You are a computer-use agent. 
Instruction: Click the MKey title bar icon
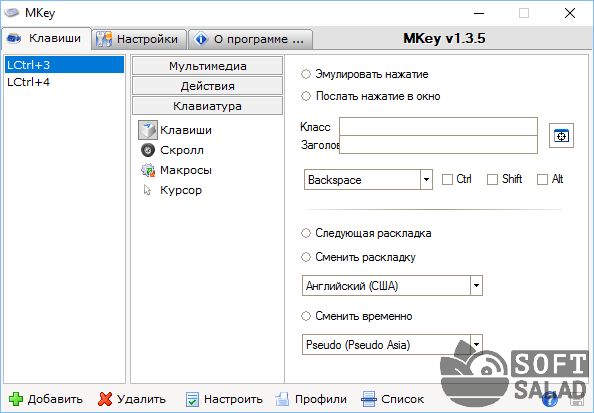click(11, 13)
